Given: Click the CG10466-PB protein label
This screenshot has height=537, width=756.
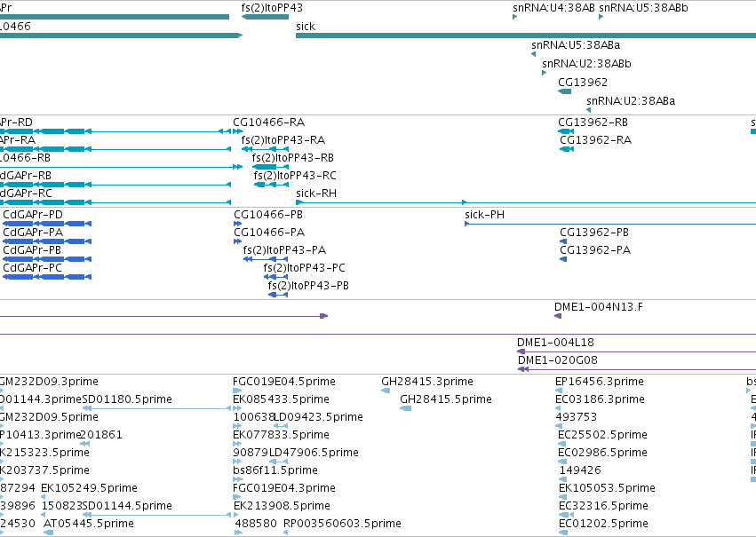Looking at the screenshot, I should coord(268,215).
